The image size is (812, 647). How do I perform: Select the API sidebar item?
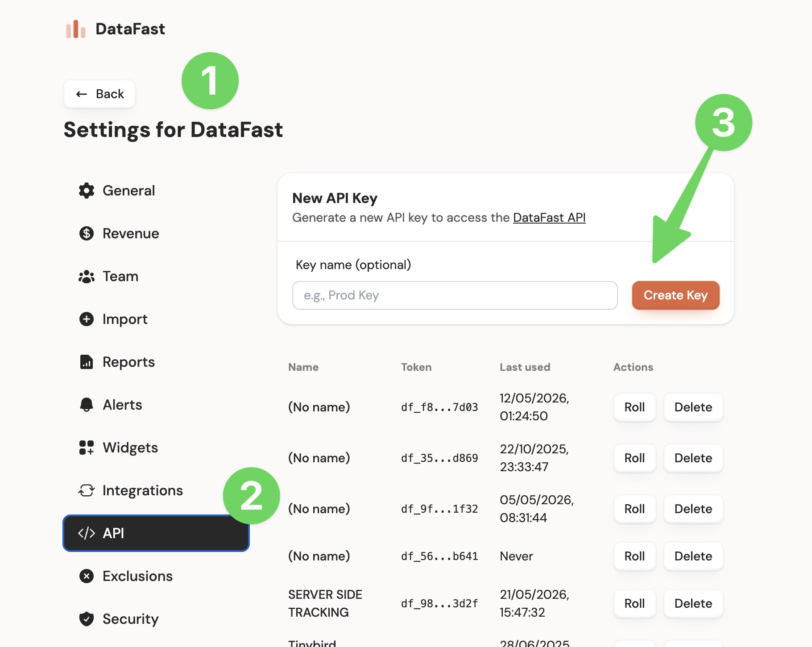[156, 533]
